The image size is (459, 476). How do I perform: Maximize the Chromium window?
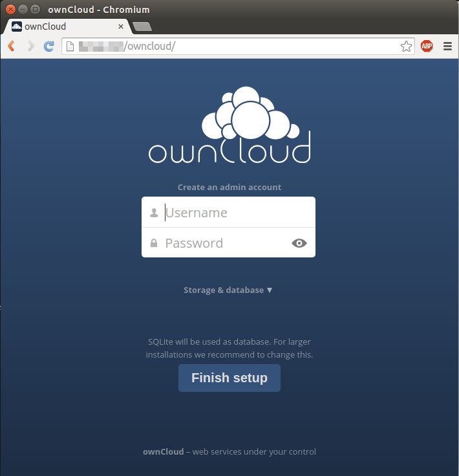point(35,10)
